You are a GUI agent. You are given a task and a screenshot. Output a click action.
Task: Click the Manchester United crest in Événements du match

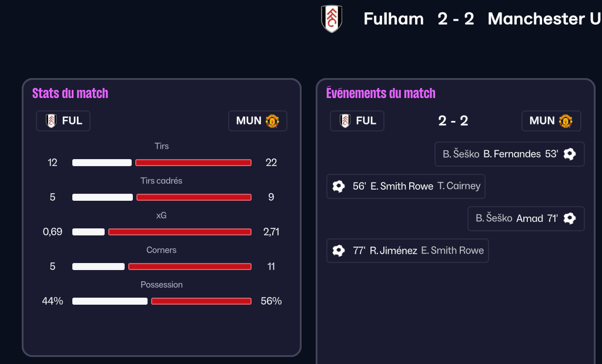click(x=565, y=121)
